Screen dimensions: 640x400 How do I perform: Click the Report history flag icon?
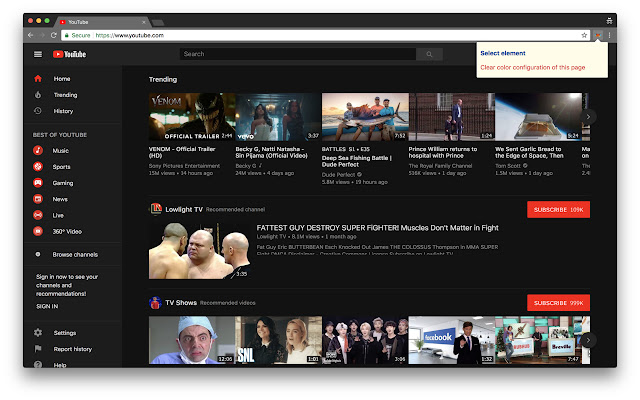coord(38,349)
